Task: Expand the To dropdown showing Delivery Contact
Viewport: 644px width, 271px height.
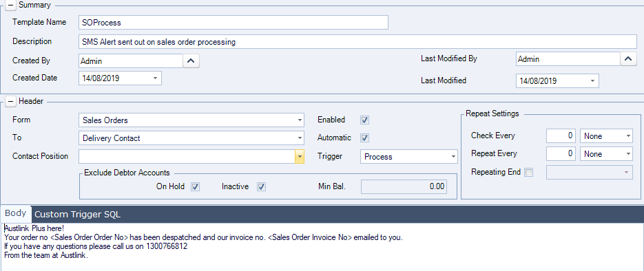Action: (300, 138)
